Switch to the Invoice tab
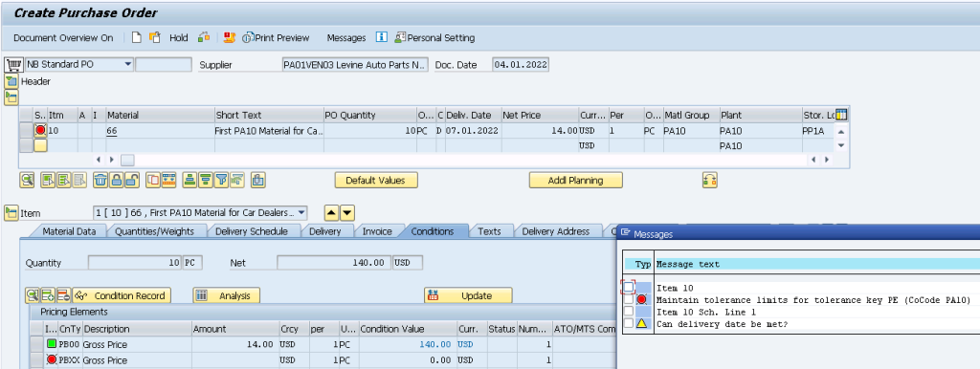Image resolution: width=980 pixels, height=369 pixels. [x=377, y=231]
